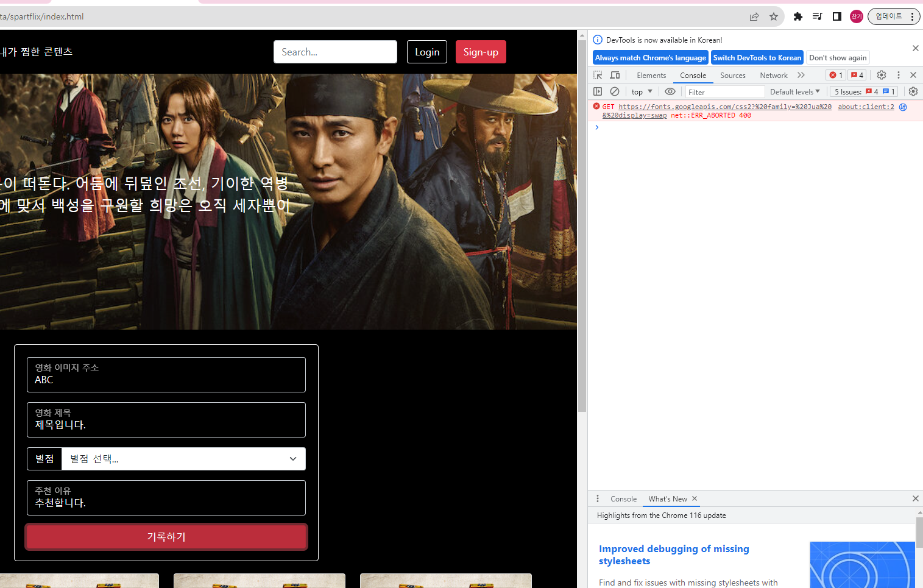Open DevTools settings gear
Image resolution: width=923 pixels, height=588 pixels.
(x=882, y=75)
